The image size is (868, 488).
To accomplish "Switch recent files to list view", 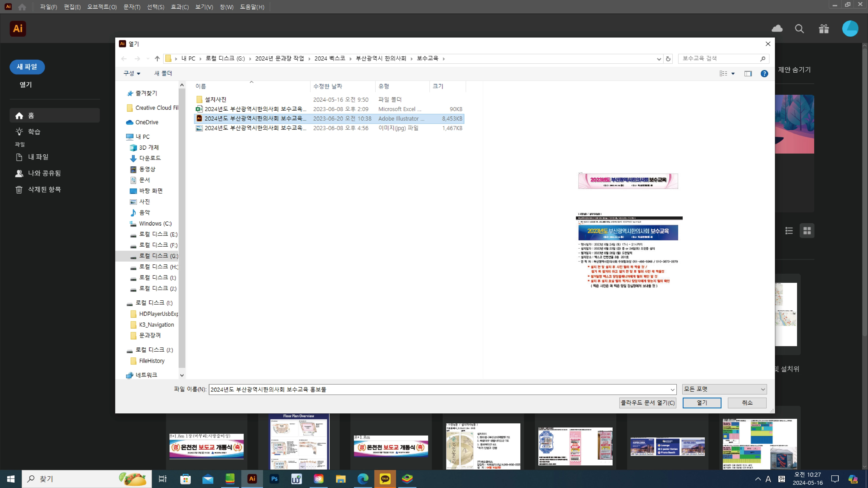I will 789,231.
